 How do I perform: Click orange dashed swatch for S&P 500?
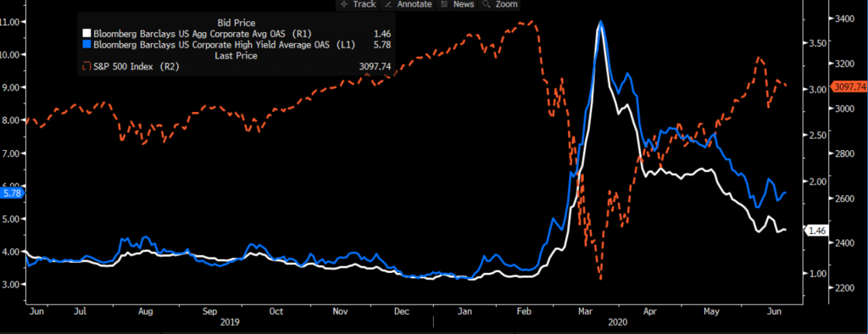(86, 66)
